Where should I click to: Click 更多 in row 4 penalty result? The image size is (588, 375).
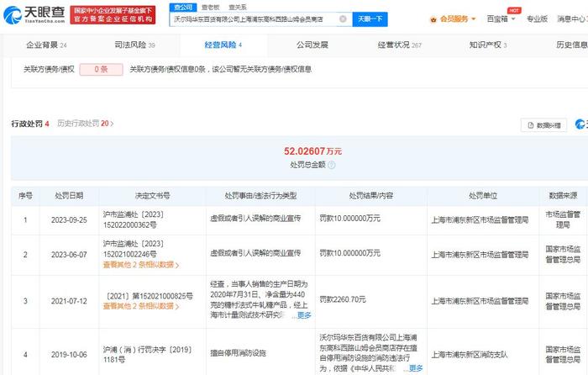pyautogui.click(x=416, y=368)
